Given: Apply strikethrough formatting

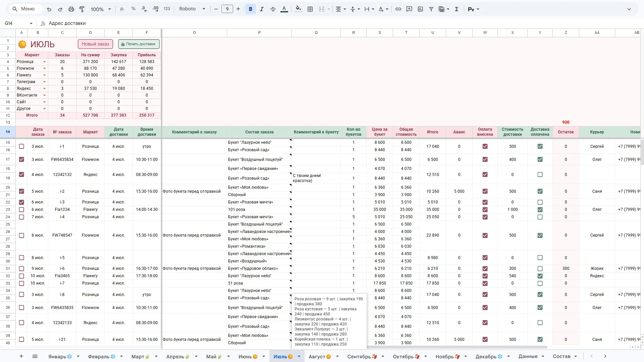Looking at the screenshot, I should [273, 9].
